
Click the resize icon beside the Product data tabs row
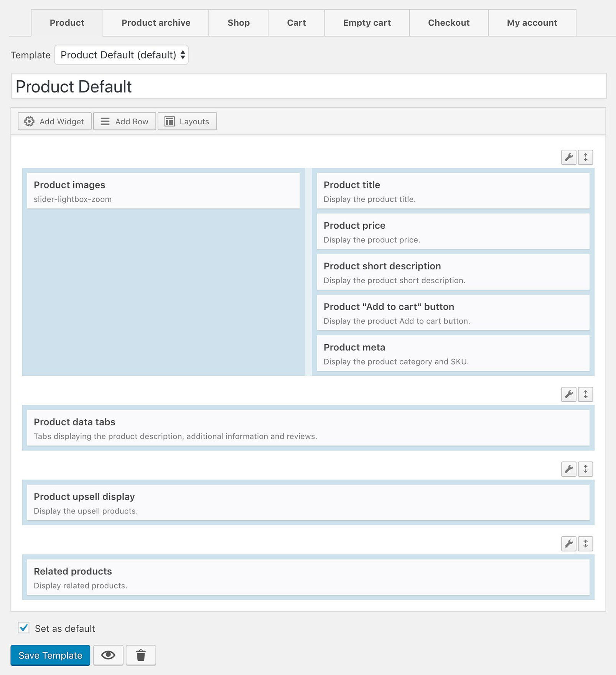pyautogui.click(x=585, y=394)
